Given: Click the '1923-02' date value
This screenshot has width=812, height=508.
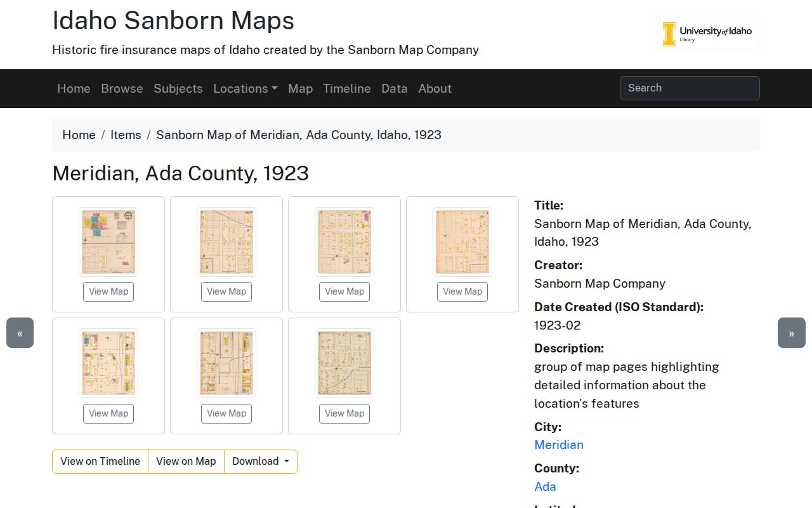Looking at the screenshot, I should 557,325.
